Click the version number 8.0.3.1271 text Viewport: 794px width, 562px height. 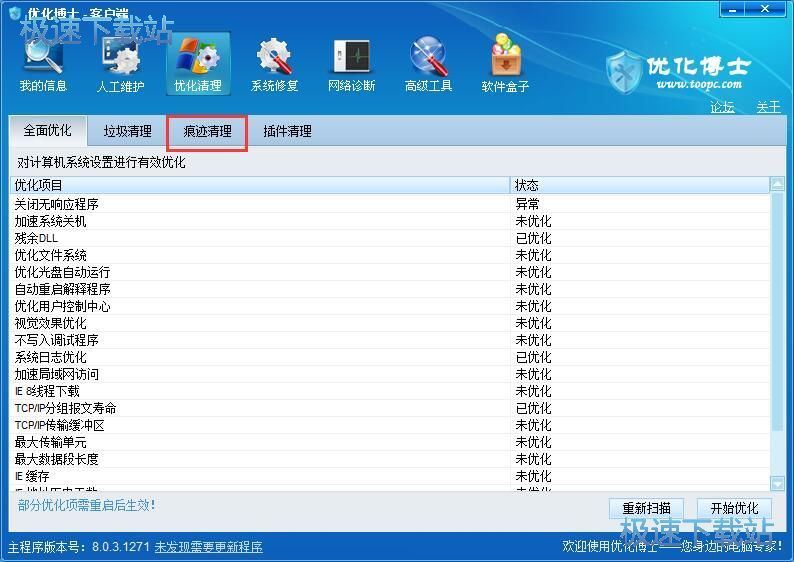(121, 547)
